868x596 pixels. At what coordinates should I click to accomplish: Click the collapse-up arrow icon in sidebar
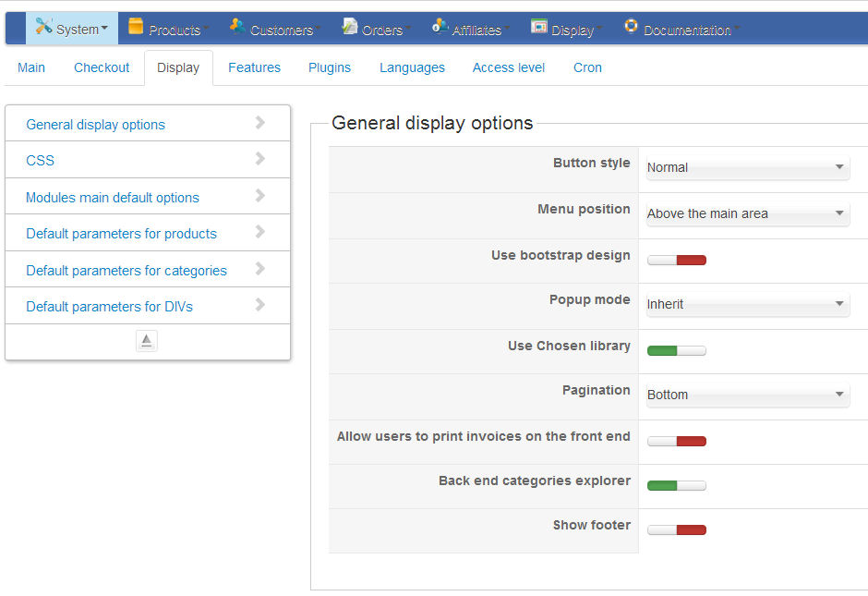point(147,341)
